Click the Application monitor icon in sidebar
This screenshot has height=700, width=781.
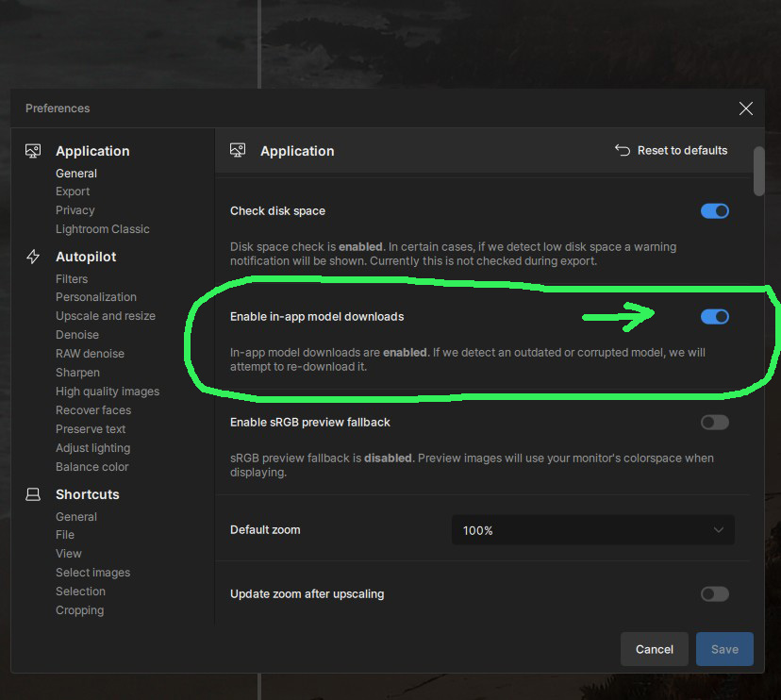coord(33,151)
